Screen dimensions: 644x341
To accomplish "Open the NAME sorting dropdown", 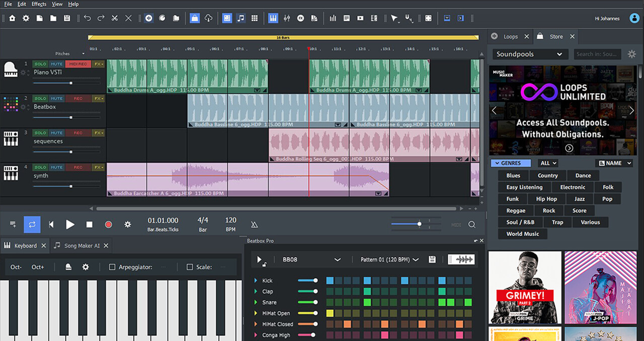I will click(x=614, y=163).
